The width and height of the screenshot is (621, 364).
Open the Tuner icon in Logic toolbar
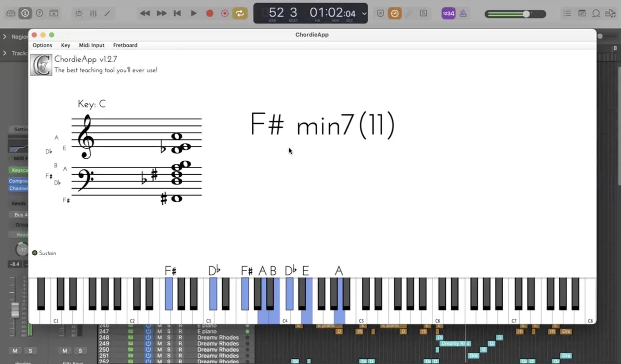coord(409,13)
